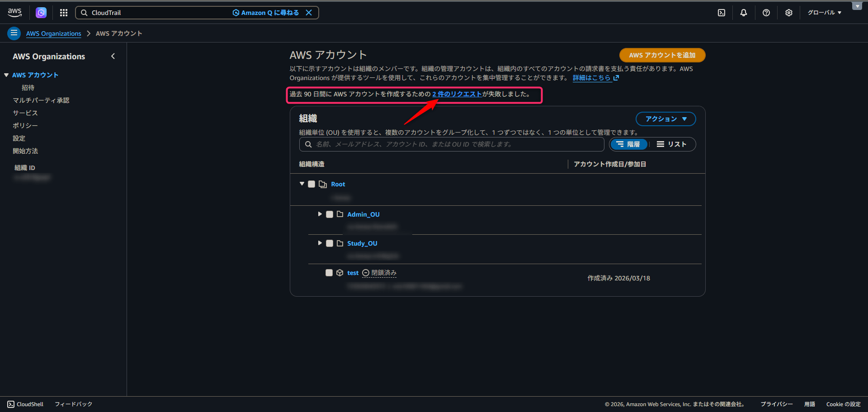Open the Root link
The image size is (868, 412).
(338, 184)
